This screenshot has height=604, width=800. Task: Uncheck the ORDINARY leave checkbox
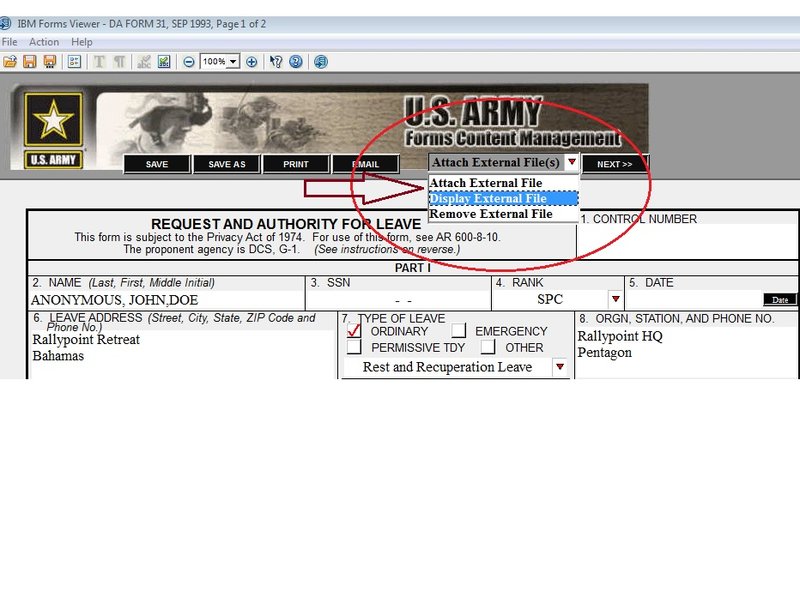coord(355,331)
